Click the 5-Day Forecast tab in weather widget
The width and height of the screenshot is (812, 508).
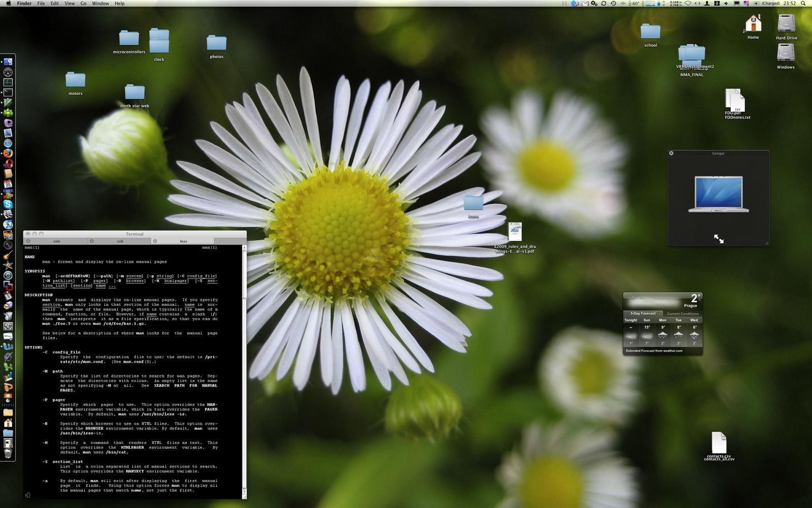[x=642, y=313]
